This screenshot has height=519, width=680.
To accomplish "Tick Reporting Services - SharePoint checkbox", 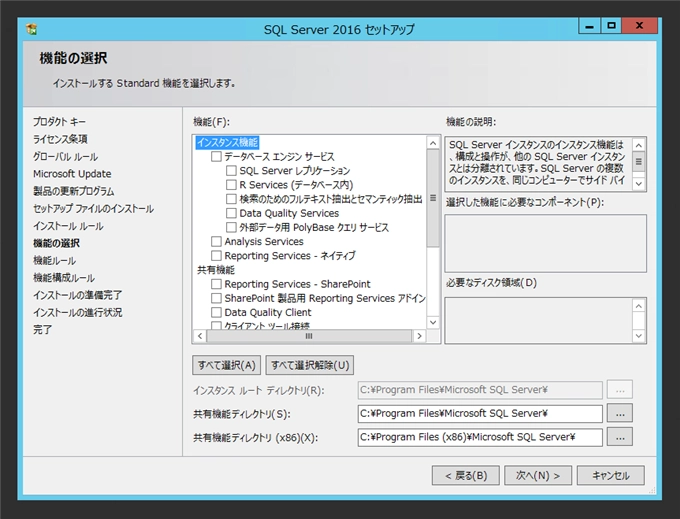I will pyautogui.click(x=216, y=284).
